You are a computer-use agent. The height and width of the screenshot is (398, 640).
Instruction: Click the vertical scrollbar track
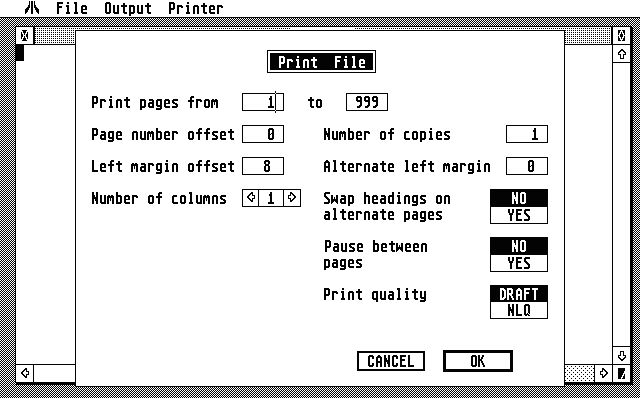[621, 204]
